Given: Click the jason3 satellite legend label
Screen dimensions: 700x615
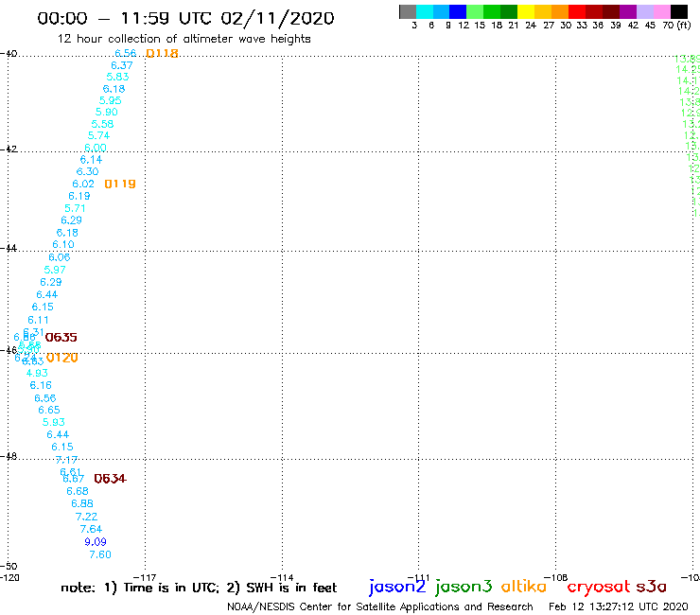Looking at the screenshot, I should click(x=464, y=587).
